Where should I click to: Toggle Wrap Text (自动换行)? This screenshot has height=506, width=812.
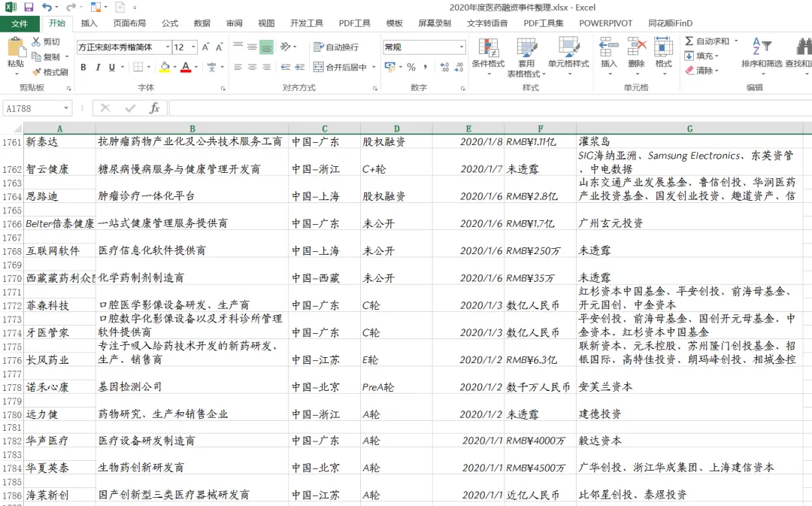(336, 47)
